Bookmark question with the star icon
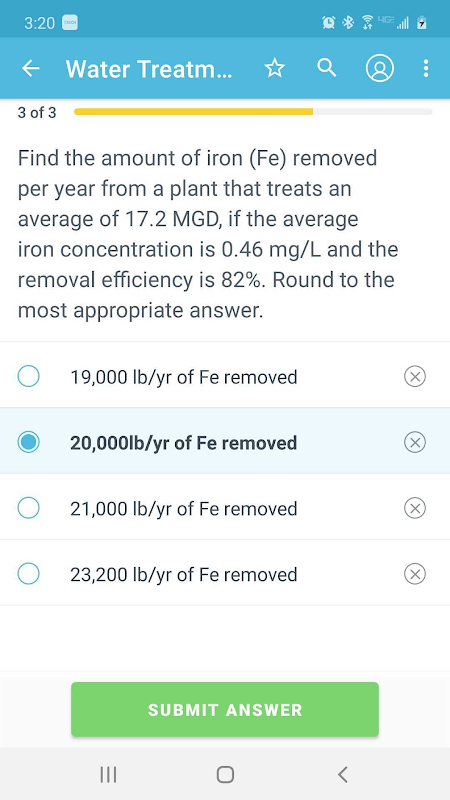450x800 pixels. [x=274, y=68]
